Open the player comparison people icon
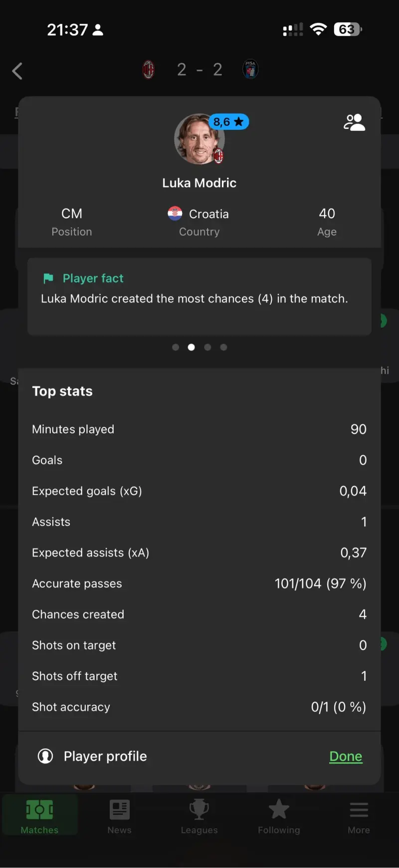The width and height of the screenshot is (399, 868). (x=354, y=122)
